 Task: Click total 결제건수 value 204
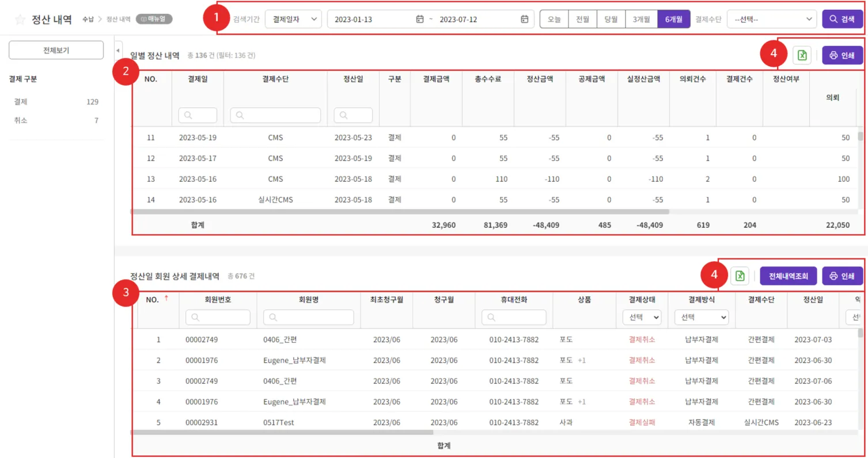point(750,225)
